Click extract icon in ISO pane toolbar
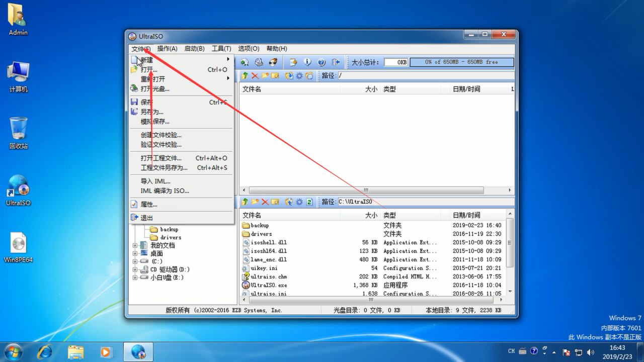Image resolution: width=644 pixels, height=362 pixels. pos(289,75)
